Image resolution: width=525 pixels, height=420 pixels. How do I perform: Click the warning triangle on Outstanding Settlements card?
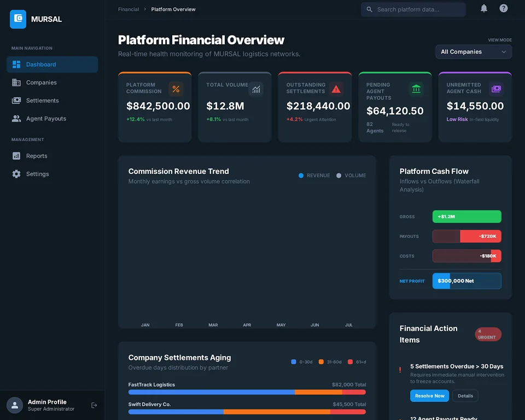click(x=336, y=89)
